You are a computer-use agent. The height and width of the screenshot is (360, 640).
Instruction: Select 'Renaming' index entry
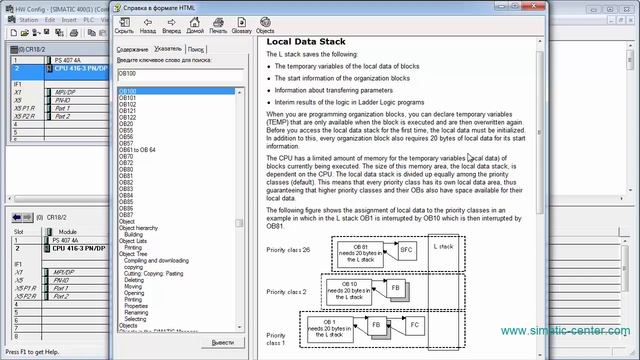coord(136,313)
